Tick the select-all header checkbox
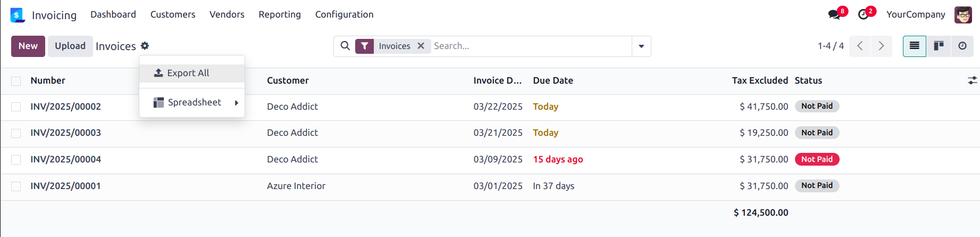The width and height of the screenshot is (980, 237). pos(16,81)
